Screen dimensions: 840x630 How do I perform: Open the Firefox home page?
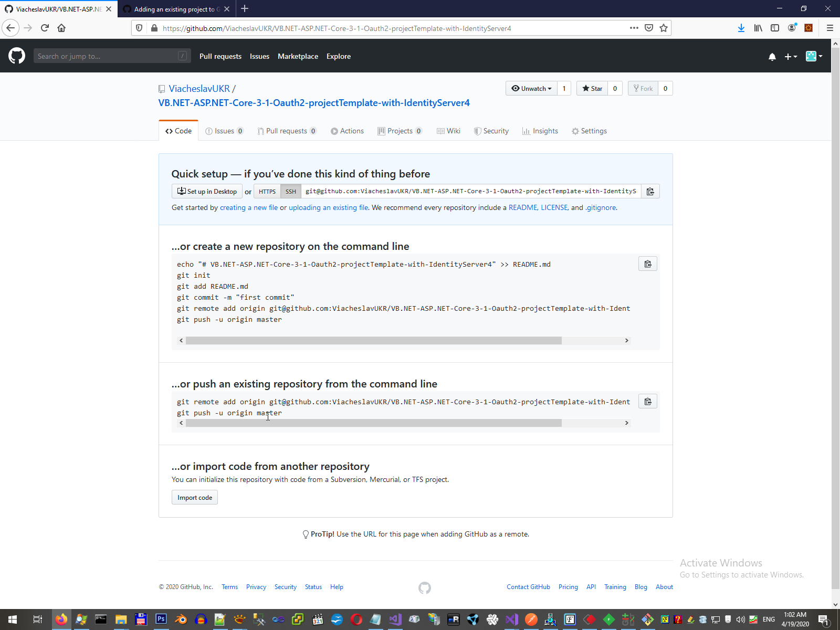pos(61,28)
